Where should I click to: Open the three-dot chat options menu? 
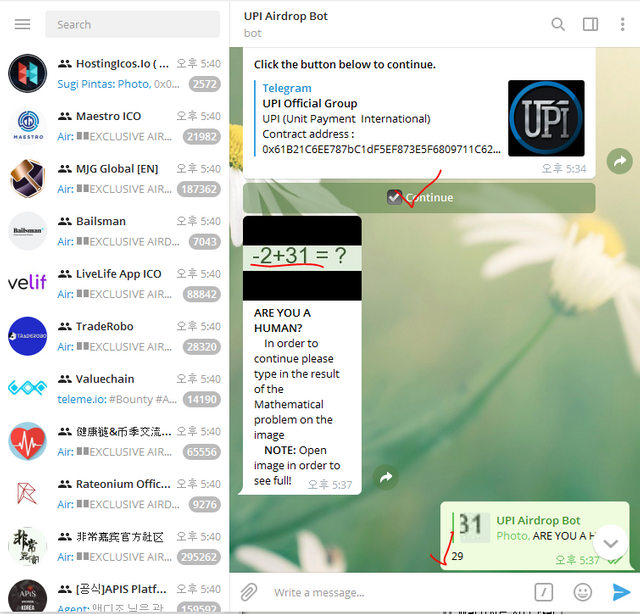coord(622,24)
